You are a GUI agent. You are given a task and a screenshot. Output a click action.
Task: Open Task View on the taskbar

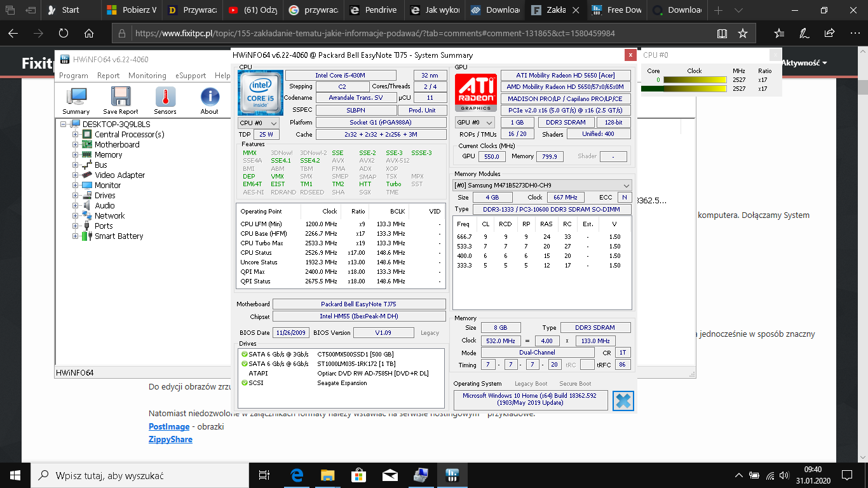click(264, 475)
